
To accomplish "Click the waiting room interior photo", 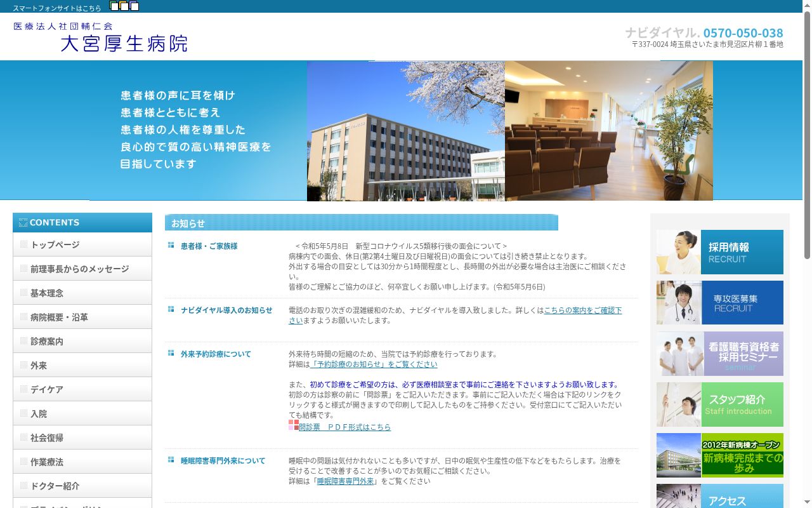I will (x=609, y=131).
